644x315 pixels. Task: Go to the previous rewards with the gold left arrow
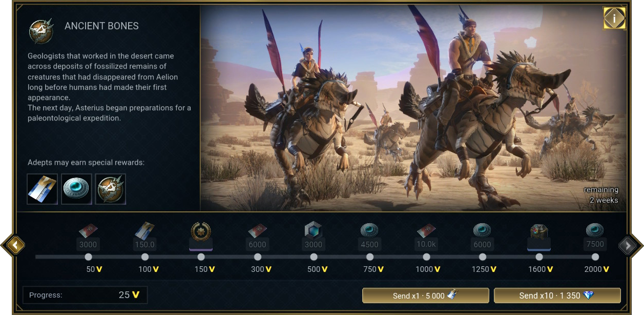tap(15, 246)
